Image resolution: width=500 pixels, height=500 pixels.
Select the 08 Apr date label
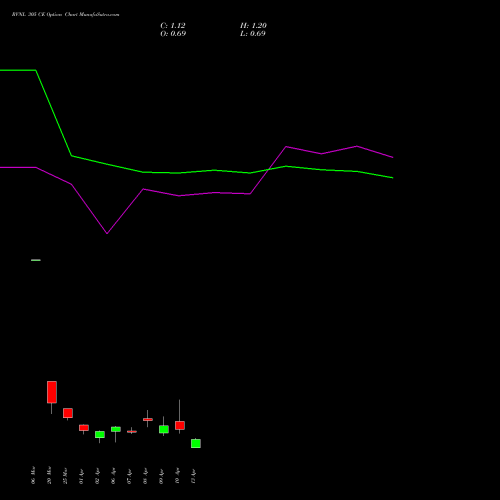pyautogui.click(x=145, y=476)
